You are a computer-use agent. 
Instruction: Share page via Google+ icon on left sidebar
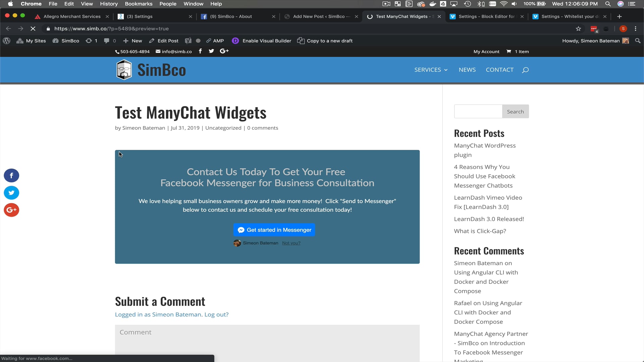(11, 210)
